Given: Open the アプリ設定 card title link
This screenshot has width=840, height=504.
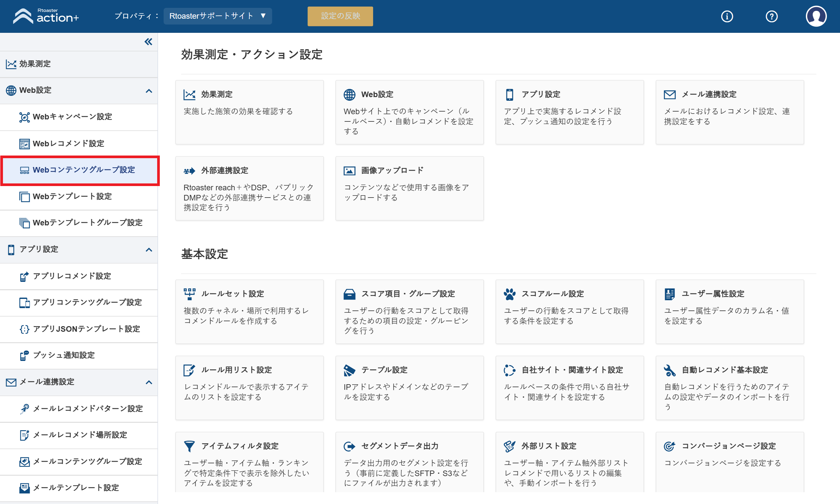Looking at the screenshot, I should click(x=540, y=94).
